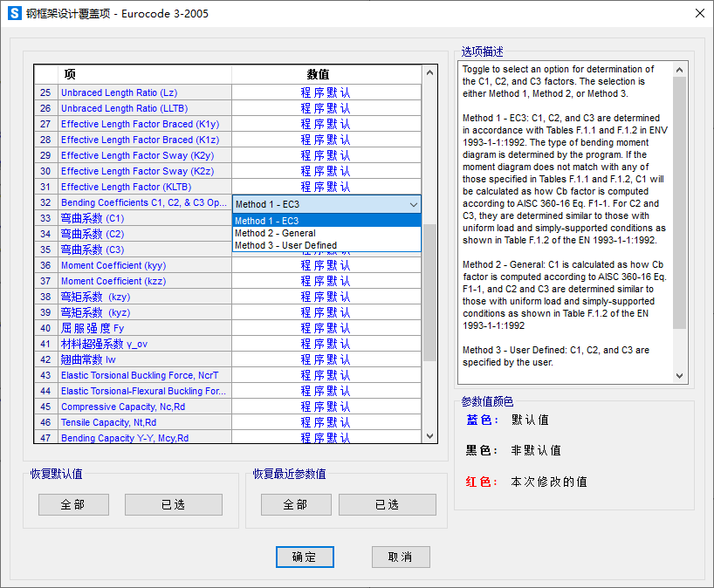Click 全部 under 恢复默认值

73,504
